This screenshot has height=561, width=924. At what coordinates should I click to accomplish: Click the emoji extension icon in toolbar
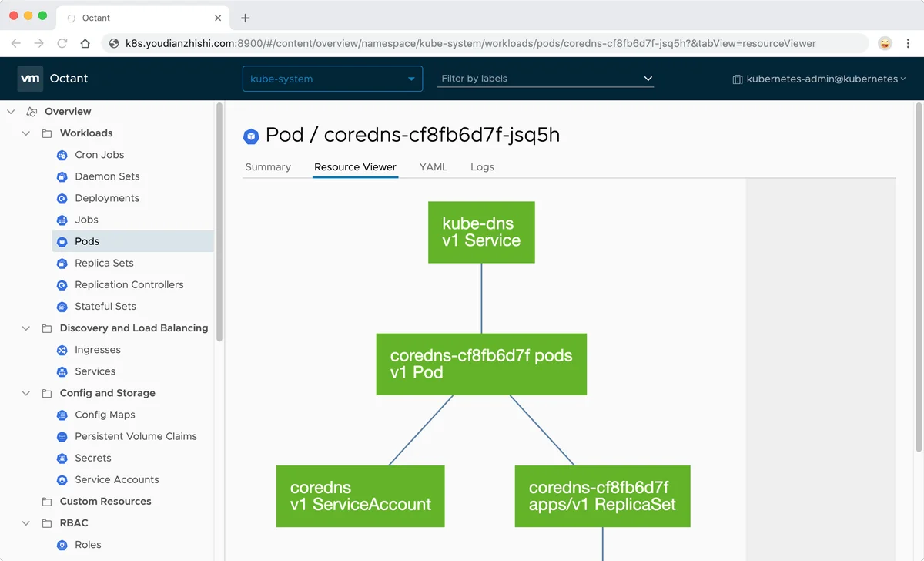tap(885, 43)
